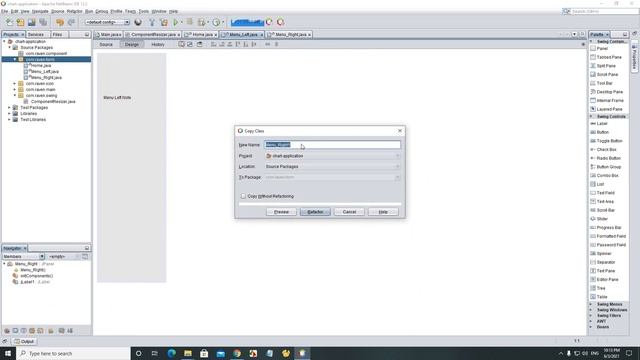
Task: Click the New Name text field
Action: point(332,144)
